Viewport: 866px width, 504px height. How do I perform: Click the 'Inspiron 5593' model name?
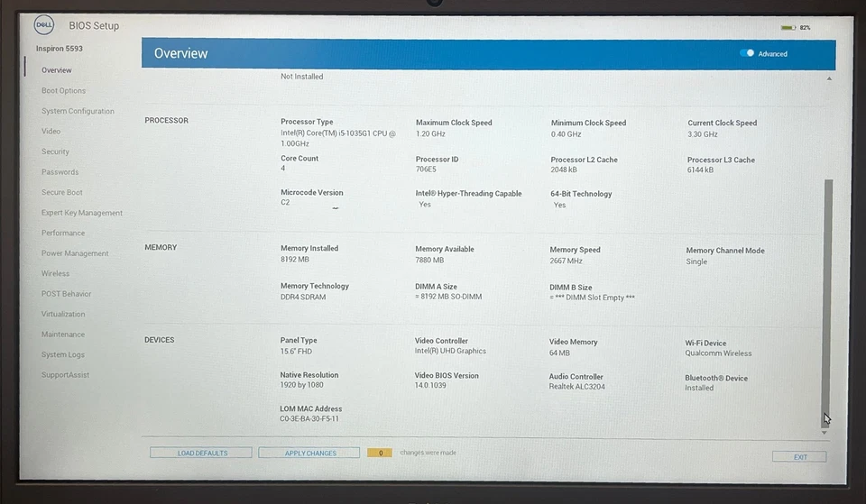(x=60, y=49)
